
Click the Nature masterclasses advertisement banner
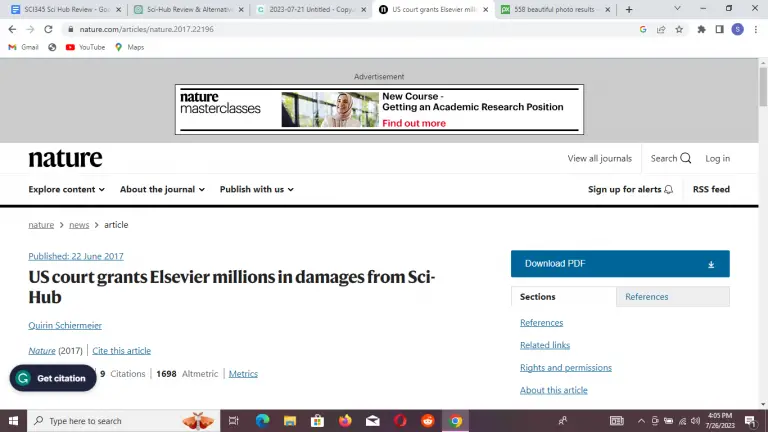tap(379, 109)
